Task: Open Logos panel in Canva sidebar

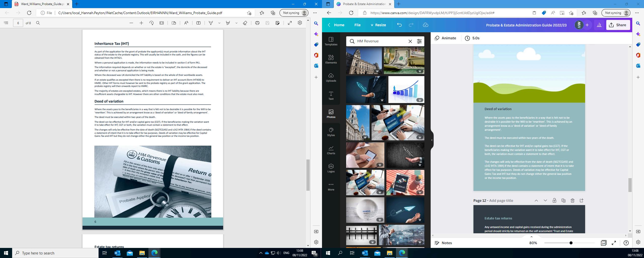Action: 331,168
